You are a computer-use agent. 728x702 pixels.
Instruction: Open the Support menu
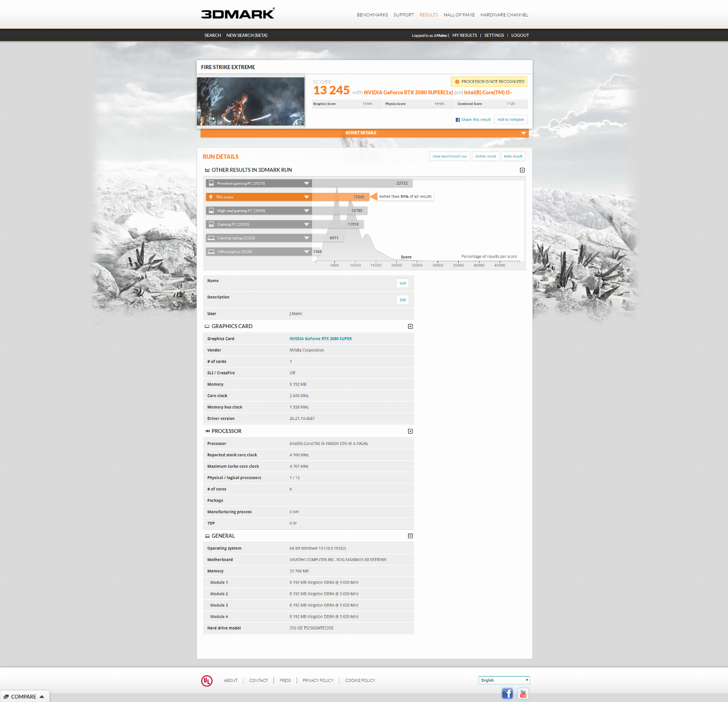click(x=404, y=15)
